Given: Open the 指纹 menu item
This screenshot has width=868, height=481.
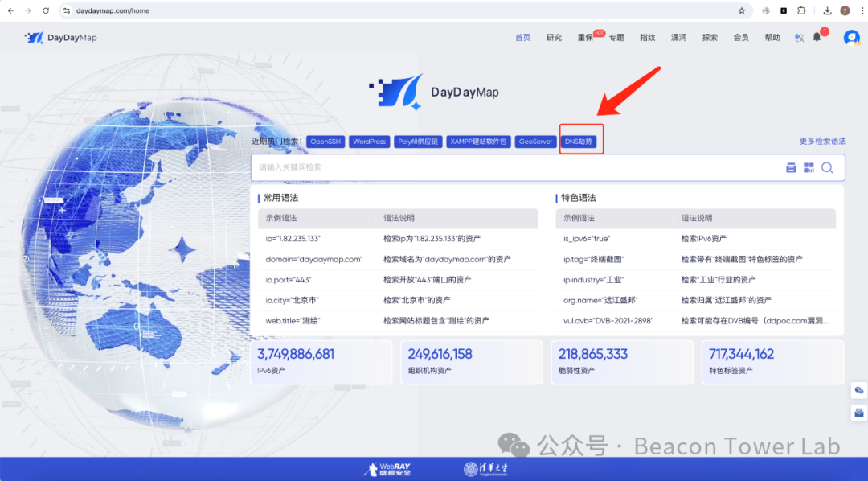Looking at the screenshot, I should click(x=647, y=37).
